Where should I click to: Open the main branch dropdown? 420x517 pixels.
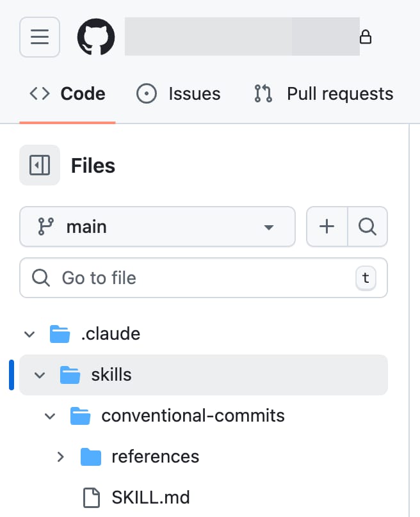(x=157, y=227)
